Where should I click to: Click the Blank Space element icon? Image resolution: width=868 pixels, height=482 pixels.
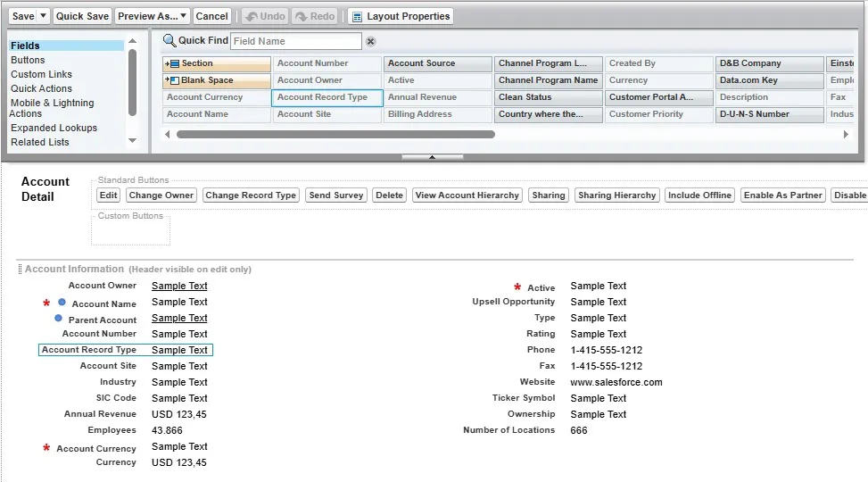pos(172,80)
